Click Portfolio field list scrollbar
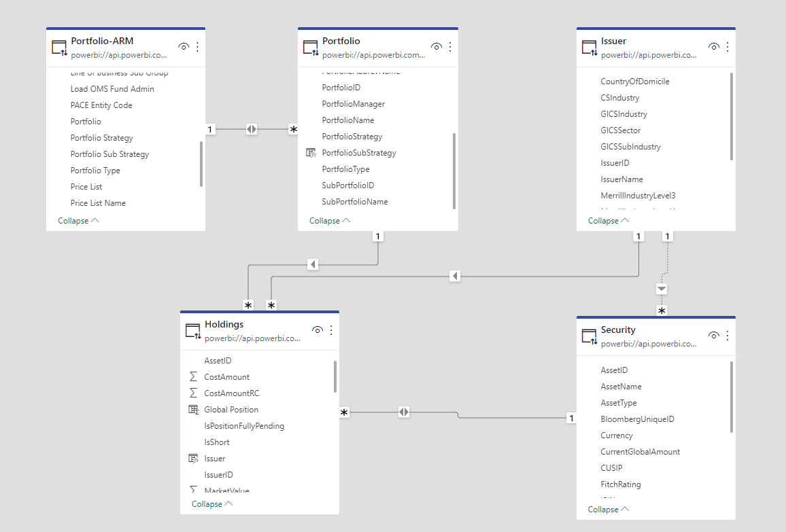This screenshot has width=786, height=532. pos(454,171)
